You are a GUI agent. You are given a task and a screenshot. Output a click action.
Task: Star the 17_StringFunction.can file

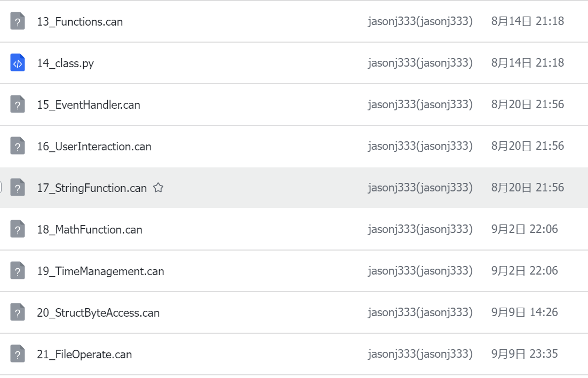(158, 188)
